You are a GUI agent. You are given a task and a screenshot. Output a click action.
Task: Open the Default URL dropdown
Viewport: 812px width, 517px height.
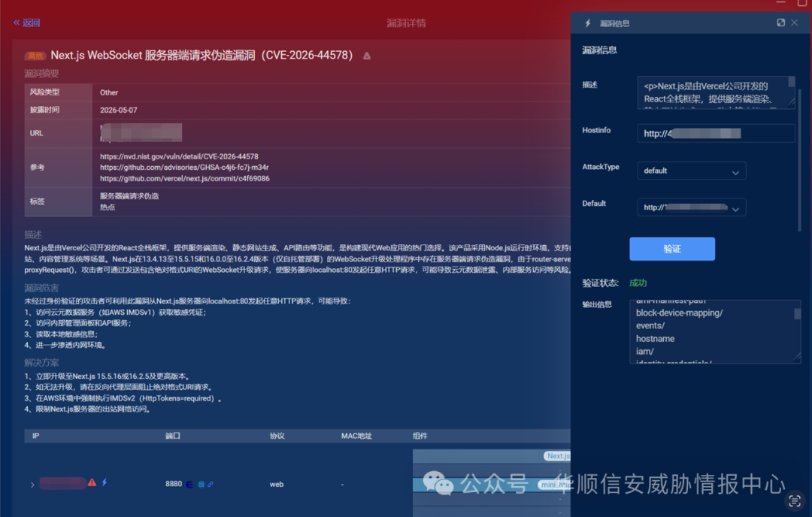[x=692, y=207]
